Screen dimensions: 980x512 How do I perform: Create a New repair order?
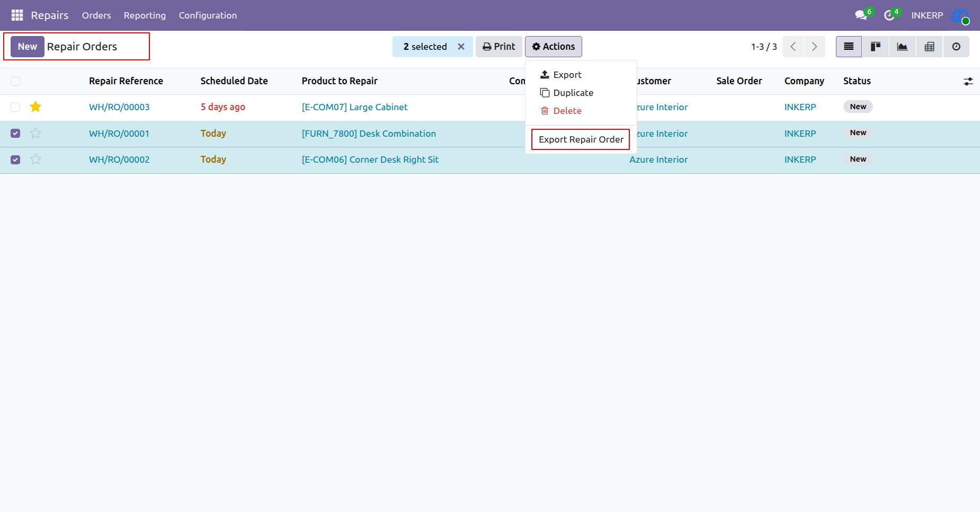tap(28, 47)
